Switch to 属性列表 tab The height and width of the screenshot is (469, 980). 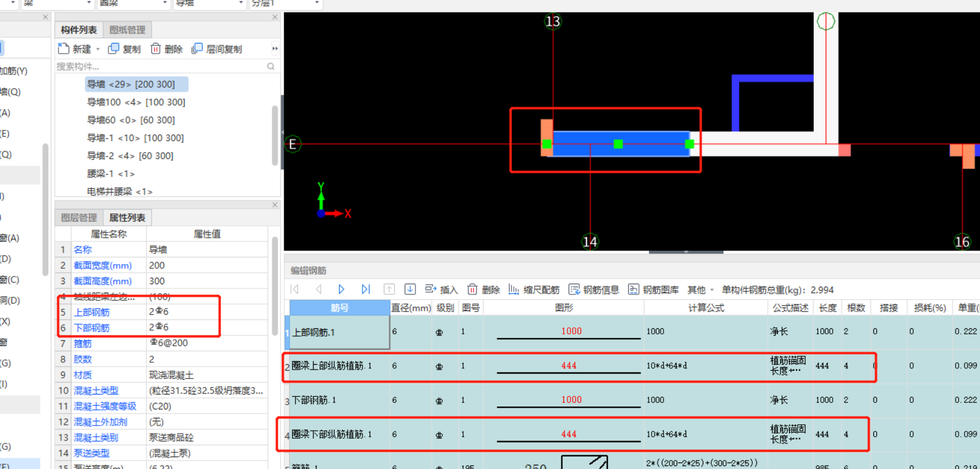[x=127, y=218]
